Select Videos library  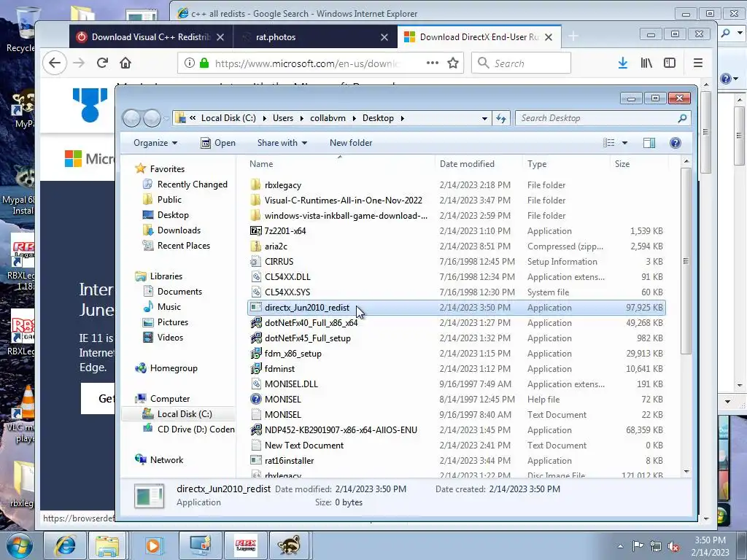pyautogui.click(x=163, y=337)
